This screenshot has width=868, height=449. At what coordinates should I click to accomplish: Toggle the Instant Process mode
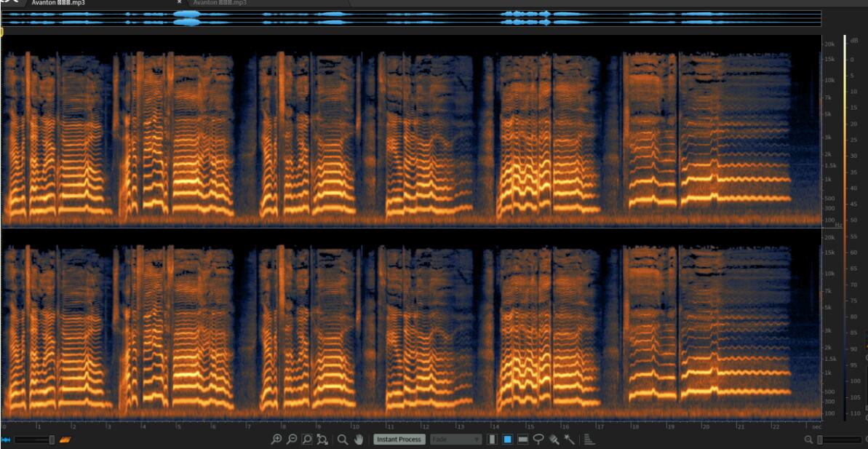(399, 440)
